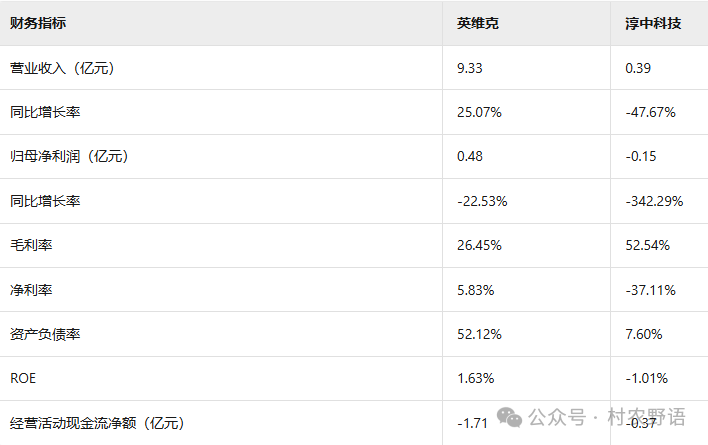The width and height of the screenshot is (708, 445).
Task: Click the 经营活动现金流净额（亿元）label
Action: 97,423
